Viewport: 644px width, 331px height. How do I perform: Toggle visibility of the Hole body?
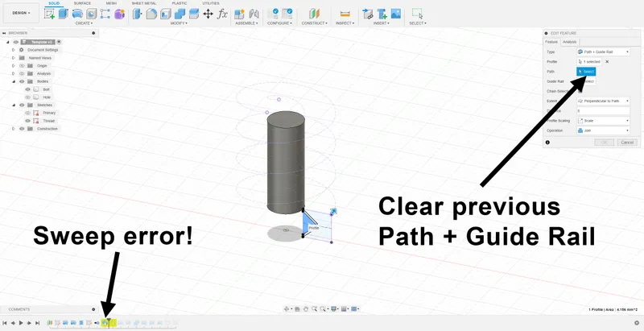pos(28,97)
